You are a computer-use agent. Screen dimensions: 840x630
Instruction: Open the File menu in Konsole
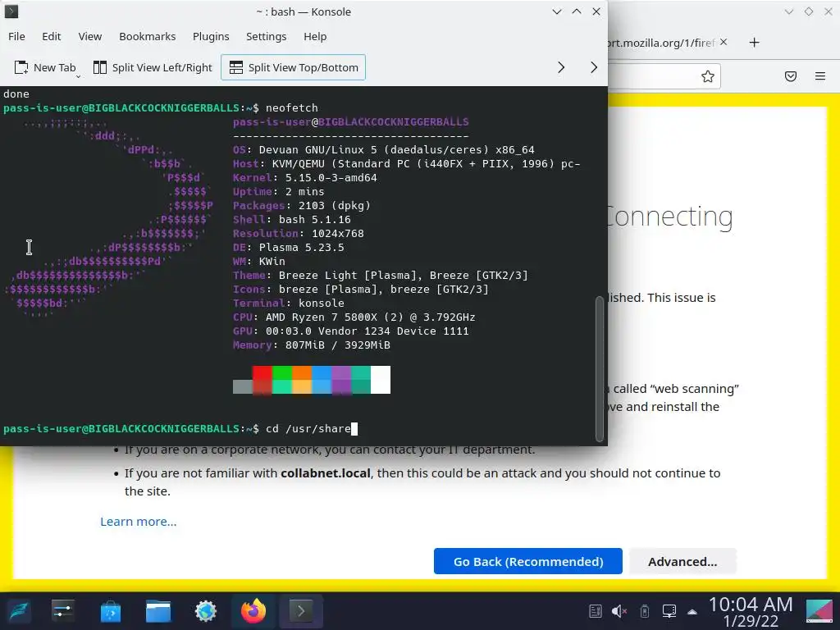point(16,36)
